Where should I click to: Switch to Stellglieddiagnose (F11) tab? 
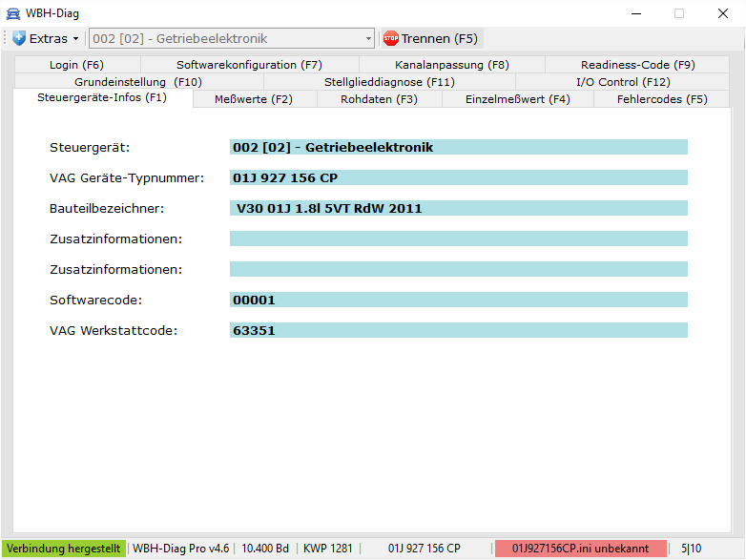tap(389, 82)
